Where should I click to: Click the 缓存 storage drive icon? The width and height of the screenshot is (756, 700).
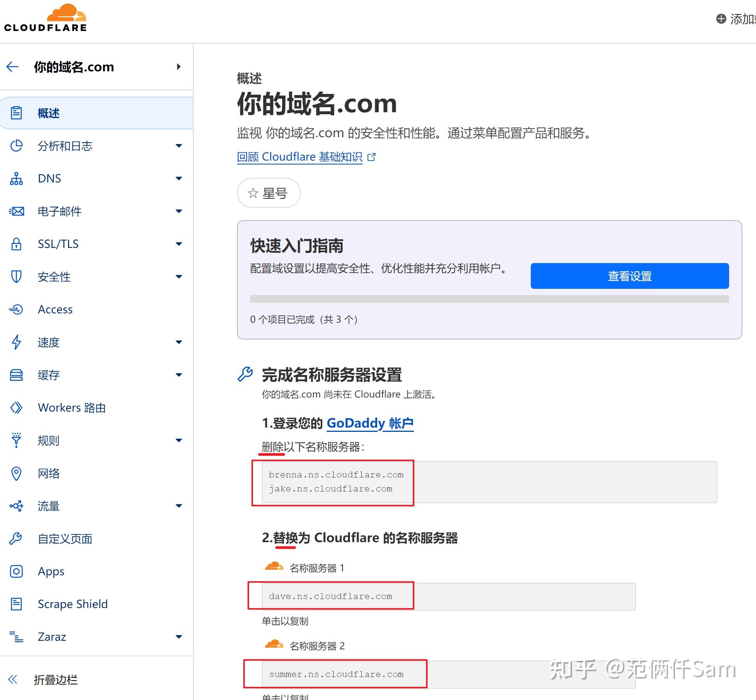[x=16, y=375]
